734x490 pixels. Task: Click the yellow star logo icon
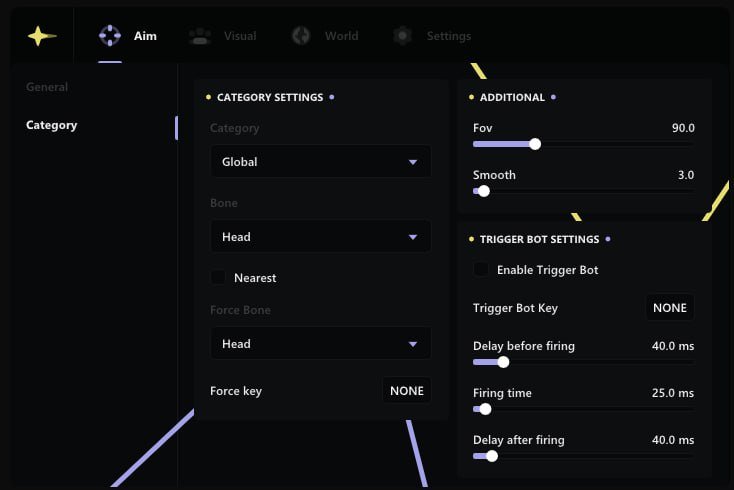(x=41, y=36)
